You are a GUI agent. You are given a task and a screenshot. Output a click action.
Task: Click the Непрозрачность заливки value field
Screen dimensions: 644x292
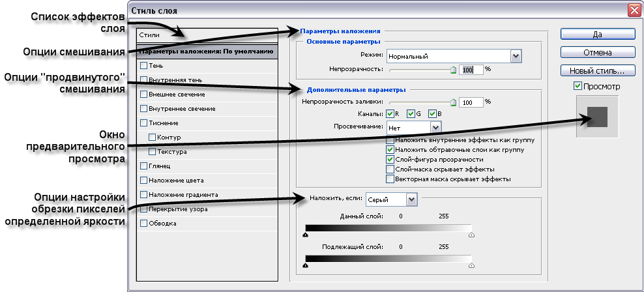(471, 102)
